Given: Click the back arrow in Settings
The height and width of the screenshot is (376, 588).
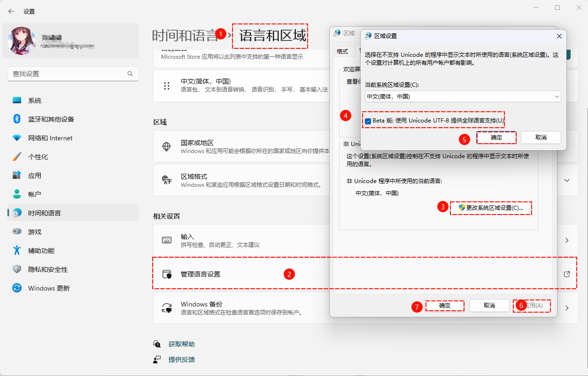Looking at the screenshot, I should pos(11,11).
